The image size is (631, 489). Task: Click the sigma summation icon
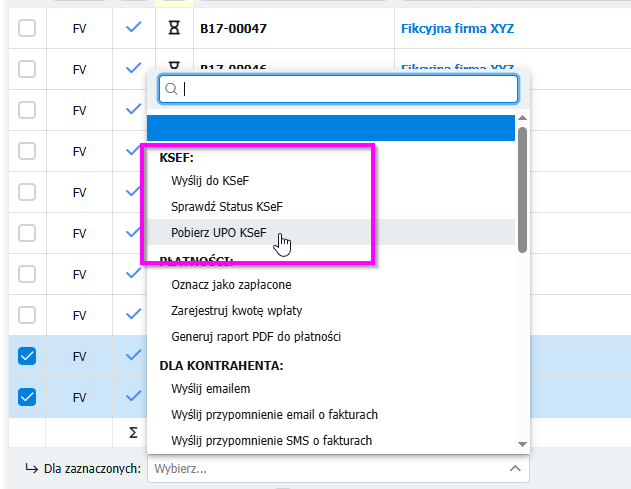pyautogui.click(x=132, y=433)
